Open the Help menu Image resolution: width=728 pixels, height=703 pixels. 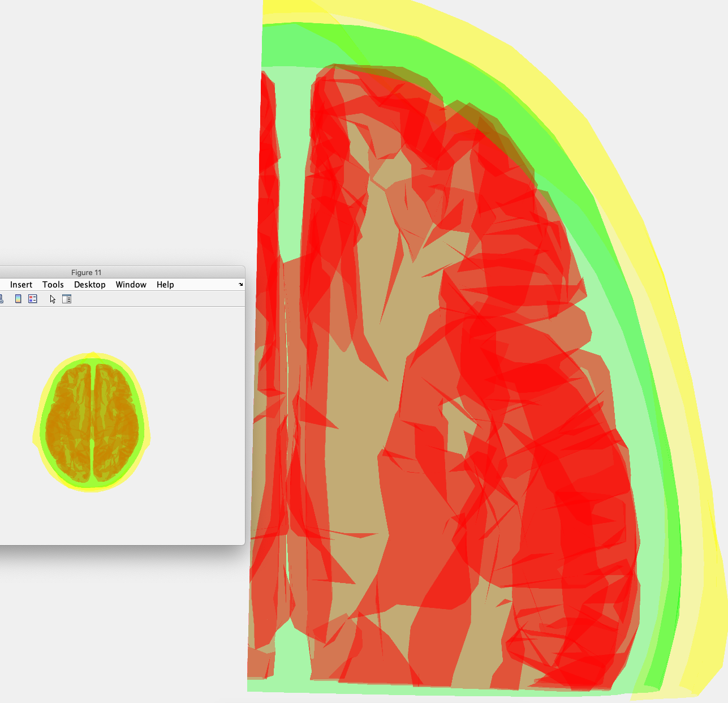pos(165,285)
